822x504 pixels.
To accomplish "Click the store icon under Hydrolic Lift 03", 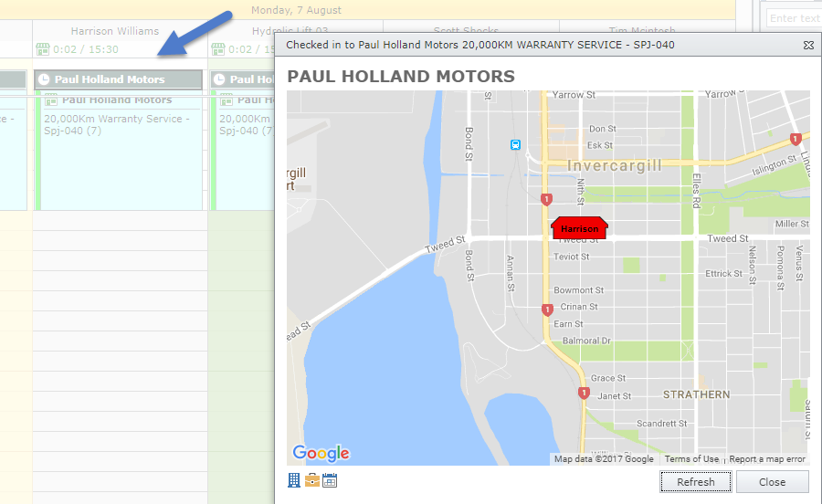I will pos(218,49).
